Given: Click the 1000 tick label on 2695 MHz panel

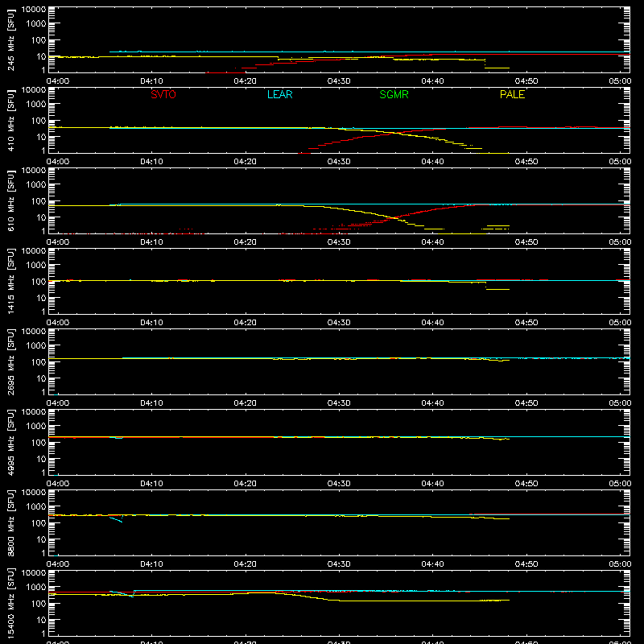Looking at the screenshot, I should (36, 346).
